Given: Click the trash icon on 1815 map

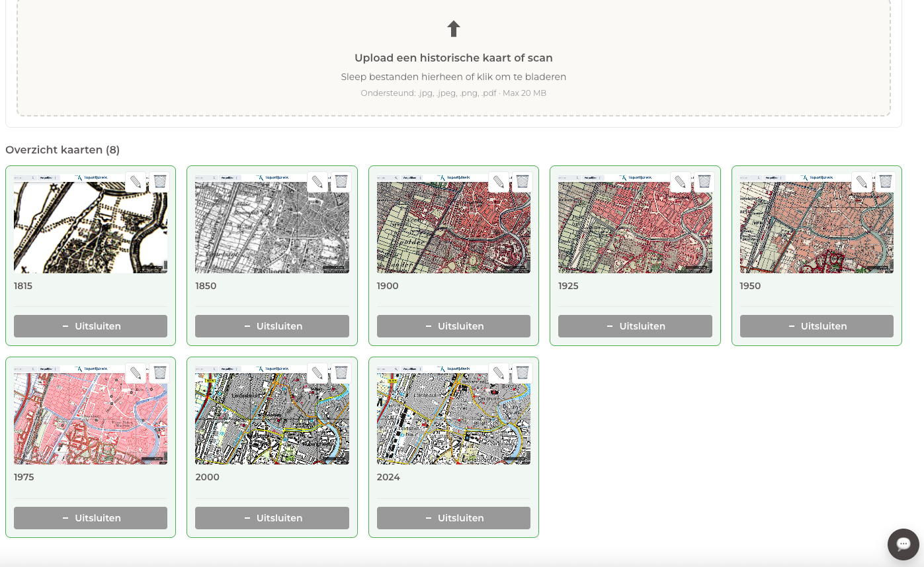Looking at the screenshot, I should 159,182.
